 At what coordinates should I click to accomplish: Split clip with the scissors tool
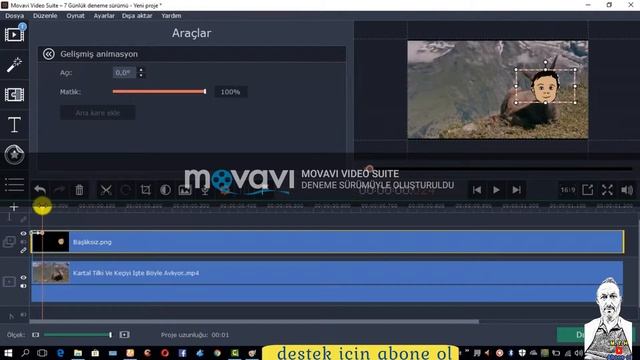coord(106,190)
